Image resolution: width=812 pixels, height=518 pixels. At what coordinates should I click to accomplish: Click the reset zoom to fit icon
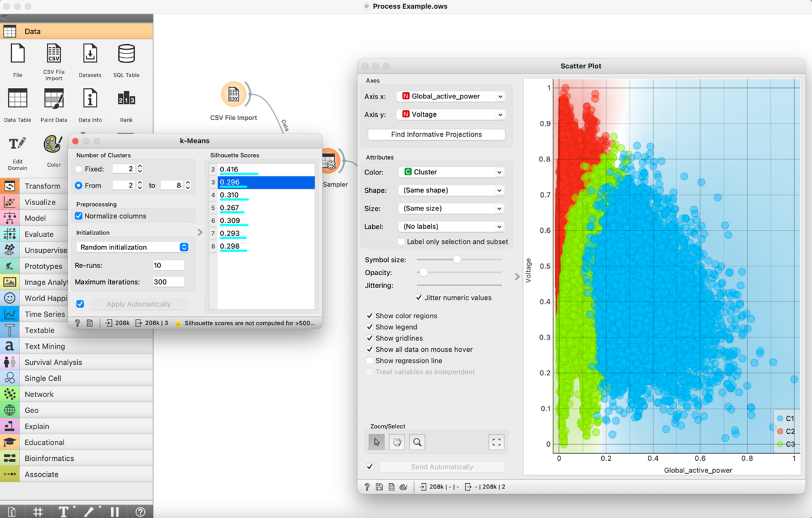[496, 442]
